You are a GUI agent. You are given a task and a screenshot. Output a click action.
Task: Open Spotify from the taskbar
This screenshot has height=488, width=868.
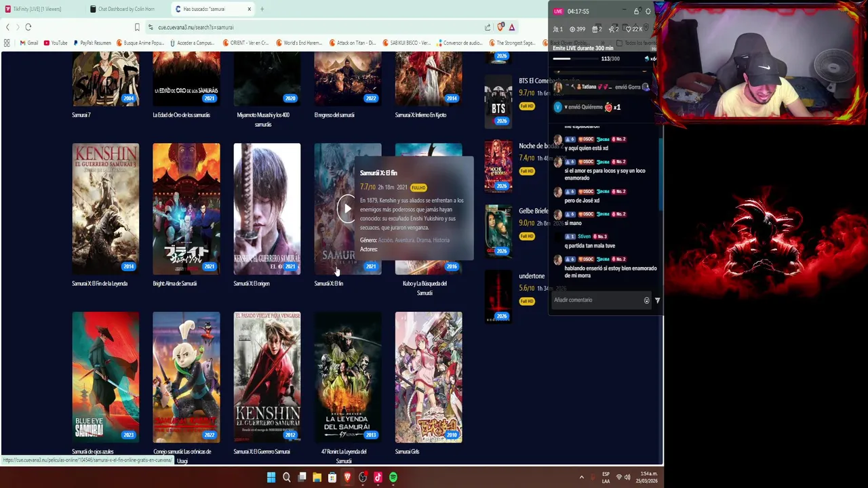tap(393, 478)
